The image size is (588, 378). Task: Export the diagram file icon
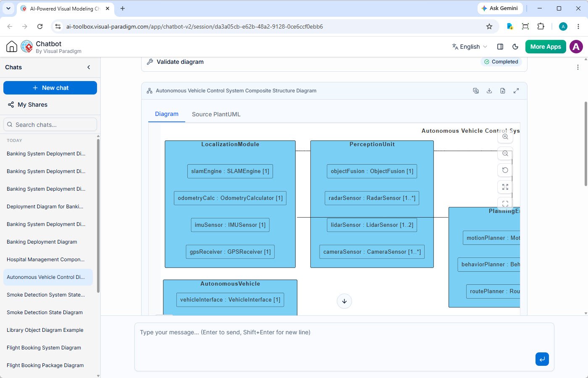coord(503,91)
